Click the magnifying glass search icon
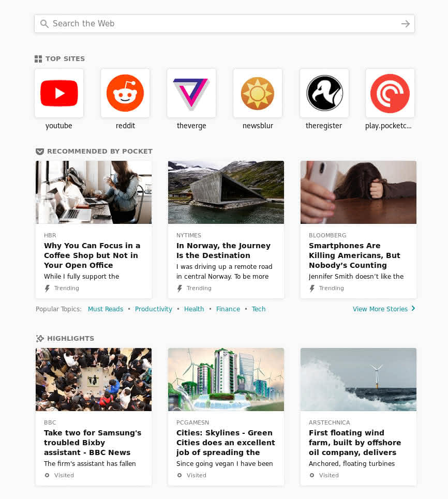 click(44, 24)
